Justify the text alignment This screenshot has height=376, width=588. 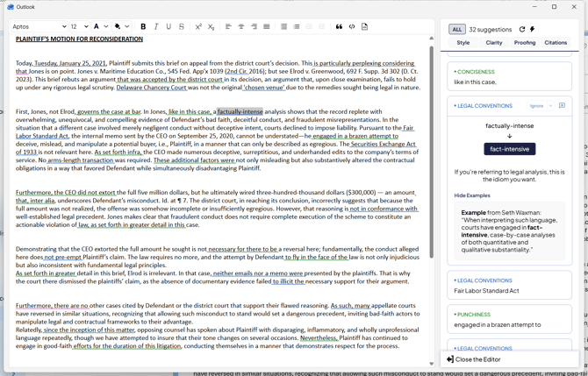[x=267, y=26]
